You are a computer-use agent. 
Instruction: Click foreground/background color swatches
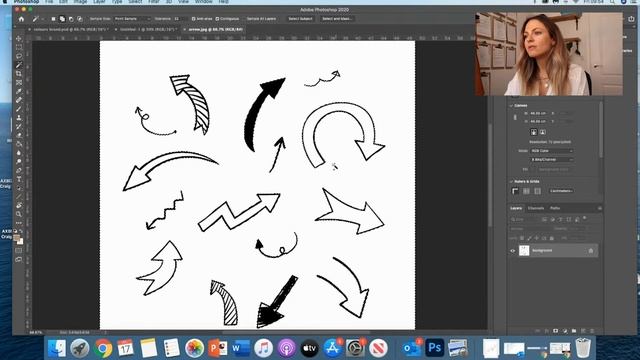pos(18,239)
